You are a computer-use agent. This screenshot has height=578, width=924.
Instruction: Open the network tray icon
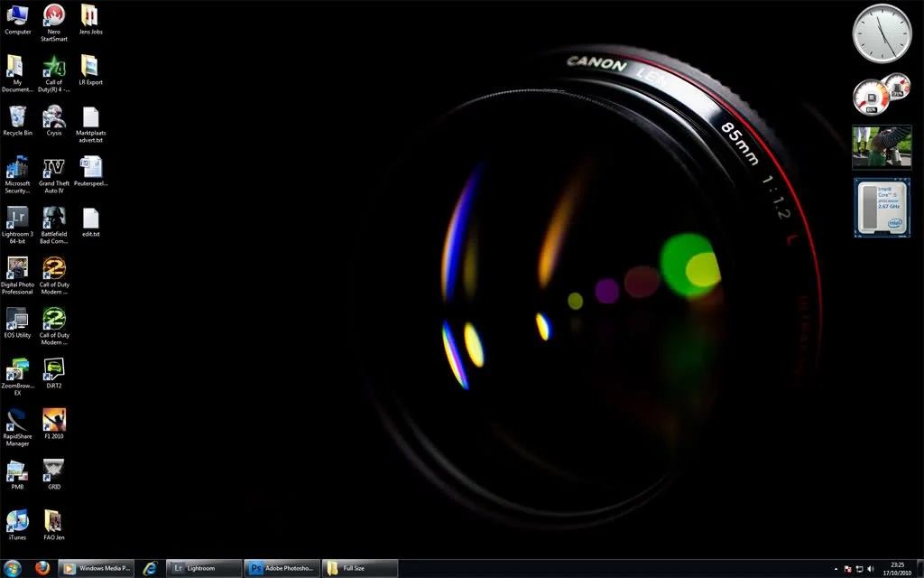(x=859, y=569)
